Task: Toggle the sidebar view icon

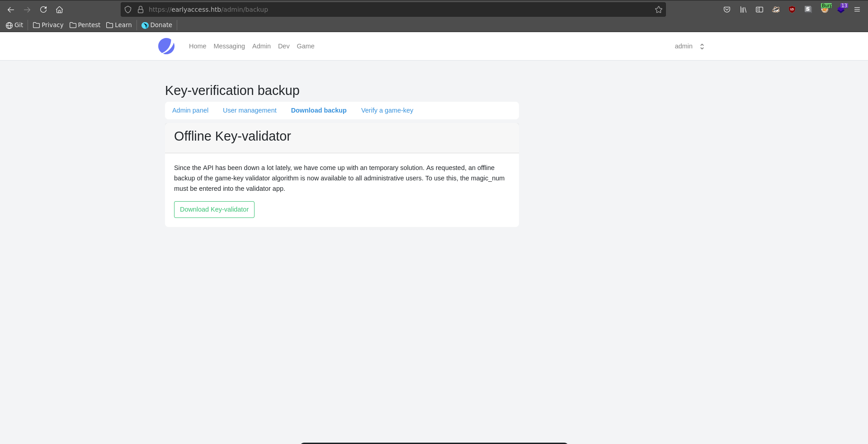Action: coord(759,9)
